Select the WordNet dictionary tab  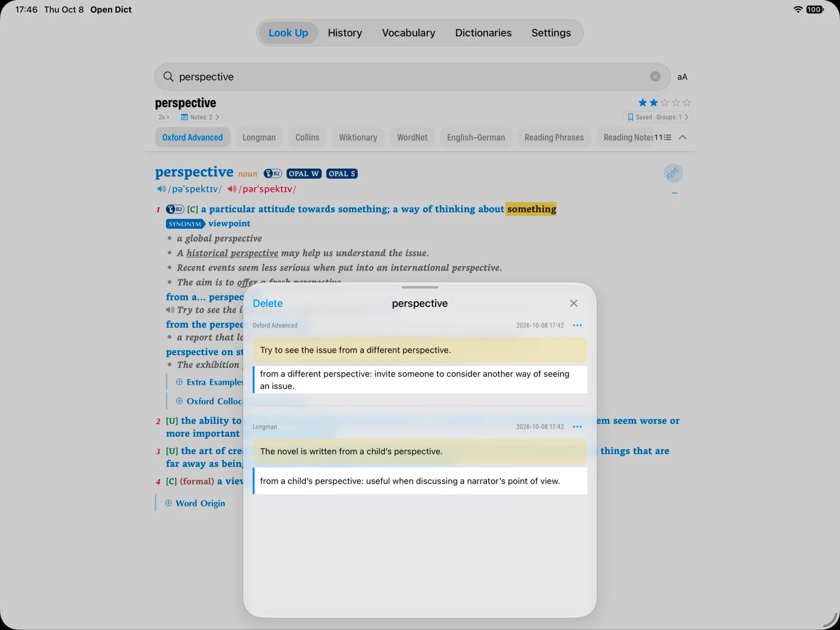click(x=412, y=138)
